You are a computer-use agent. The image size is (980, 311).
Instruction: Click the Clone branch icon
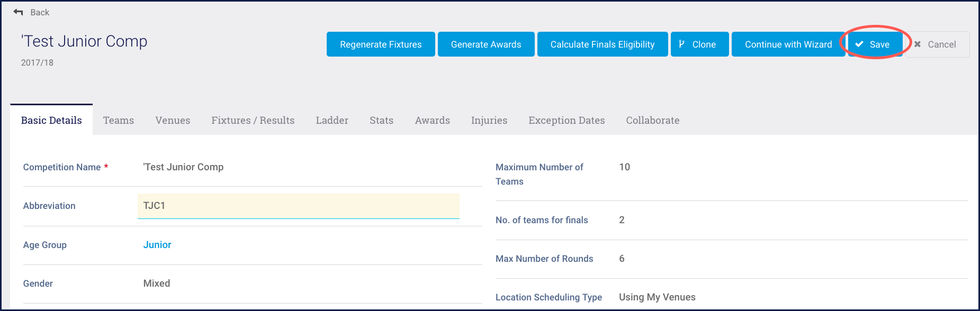click(x=682, y=44)
